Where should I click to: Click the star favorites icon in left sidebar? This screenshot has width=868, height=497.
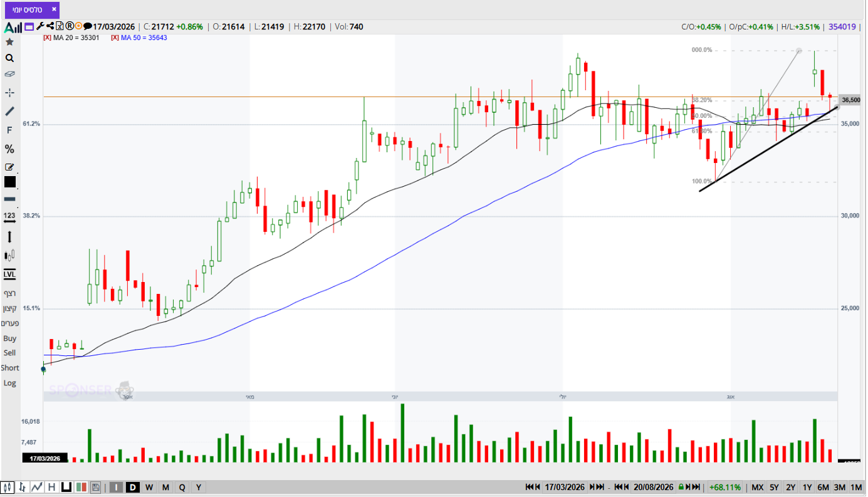9,42
